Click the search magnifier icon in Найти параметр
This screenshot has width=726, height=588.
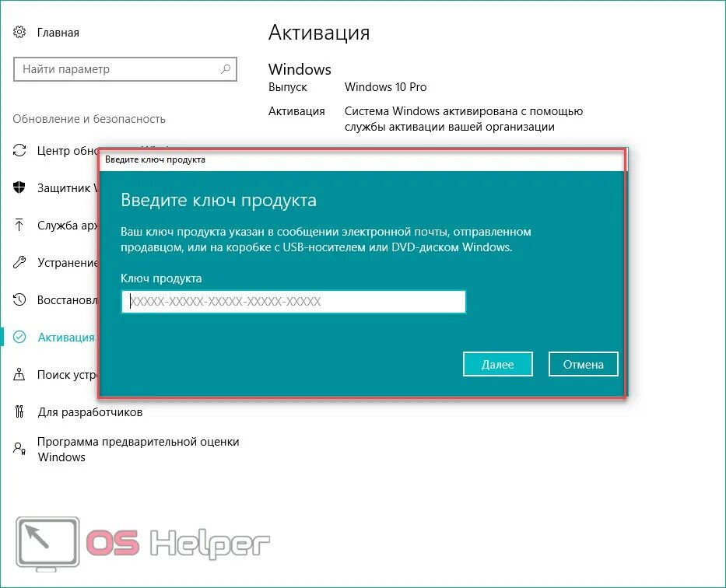(x=226, y=69)
